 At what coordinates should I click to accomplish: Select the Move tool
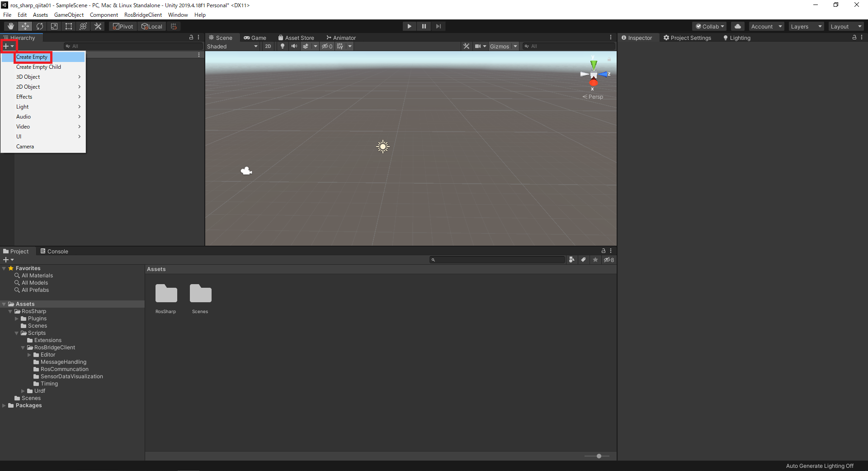(x=25, y=26)
